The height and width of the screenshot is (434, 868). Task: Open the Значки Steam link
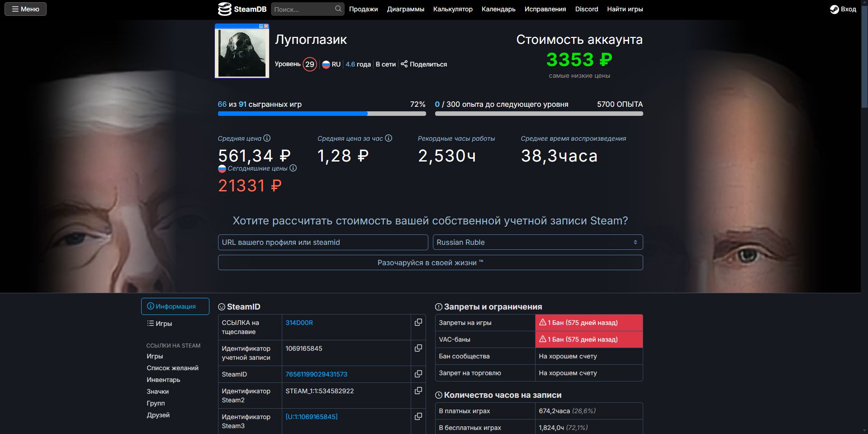coord(157,391)
